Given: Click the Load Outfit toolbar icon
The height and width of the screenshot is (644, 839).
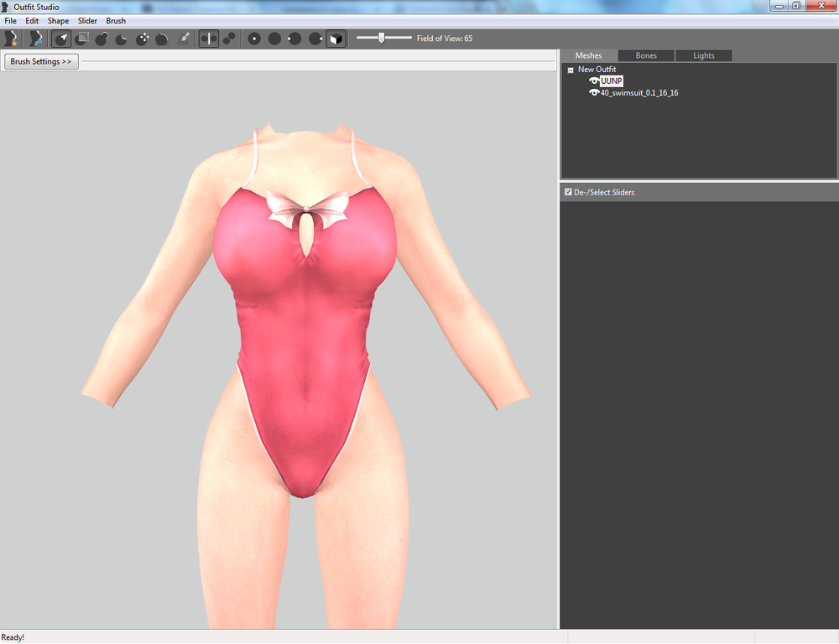Looking at the screenshot, I should point(36,39).
